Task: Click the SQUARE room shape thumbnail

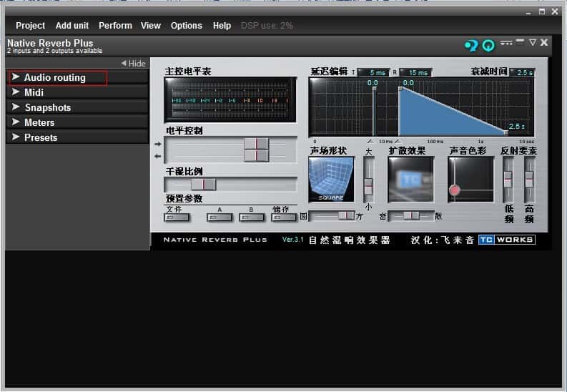Action: (x=331, y=180)
